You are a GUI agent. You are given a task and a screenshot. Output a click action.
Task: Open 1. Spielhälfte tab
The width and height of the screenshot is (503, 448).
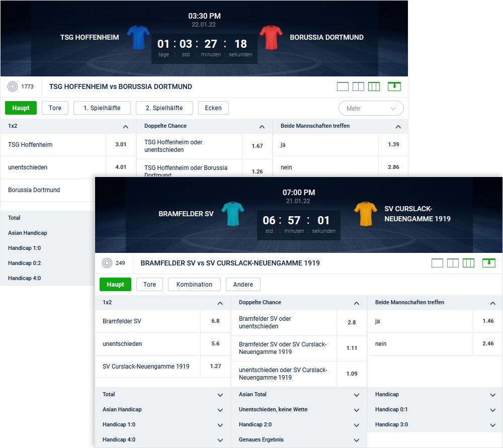102,108
